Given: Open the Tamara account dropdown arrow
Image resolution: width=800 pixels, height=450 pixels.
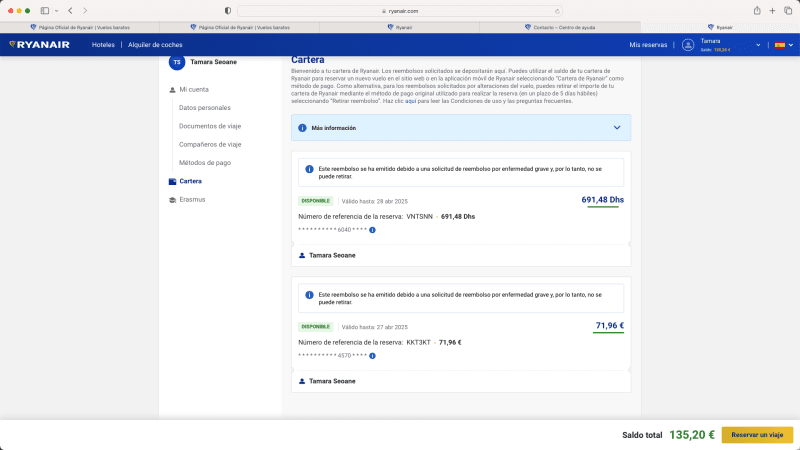Looking at the screenshot, I should [758, 45].
